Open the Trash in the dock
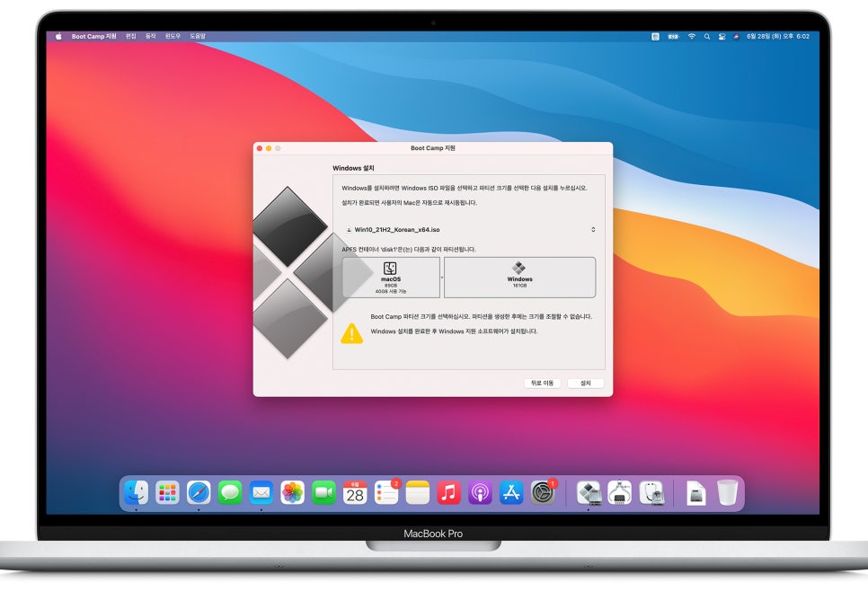Viewport: 868px width, 591px height. (727, 492)
